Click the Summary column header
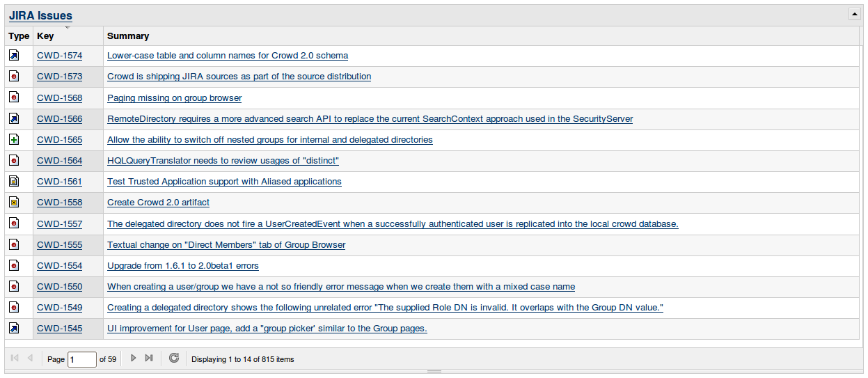 click(128, 36)
